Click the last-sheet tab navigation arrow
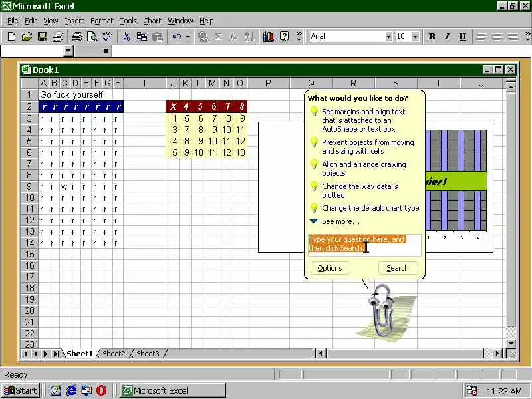Image resolution: width=532 pixels, height=399 pixels. pos(56,354)
